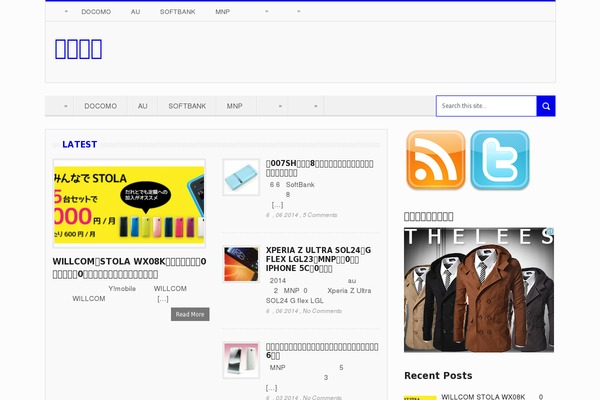Screen dimensions: 600x400
Task: Expand last dropdown item in main navigation bar
Action: (x=306, y=106)
